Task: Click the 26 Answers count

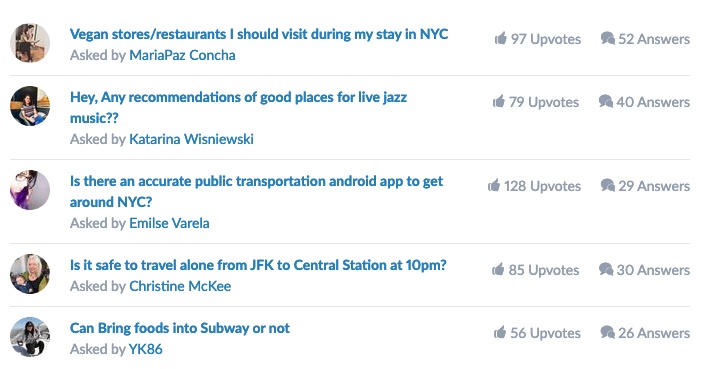Action: (x=654, y=333)
